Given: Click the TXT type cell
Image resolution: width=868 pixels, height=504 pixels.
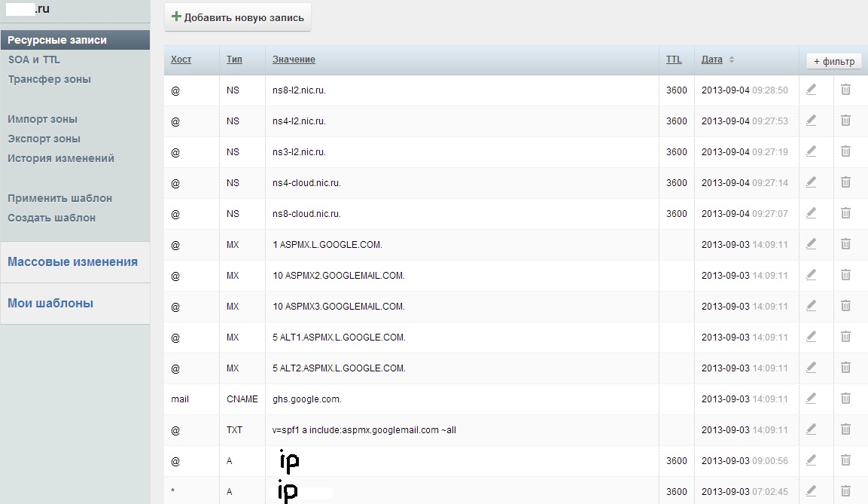Looking at the screenshot, I should pyautogui.click(x=234, y=429).
